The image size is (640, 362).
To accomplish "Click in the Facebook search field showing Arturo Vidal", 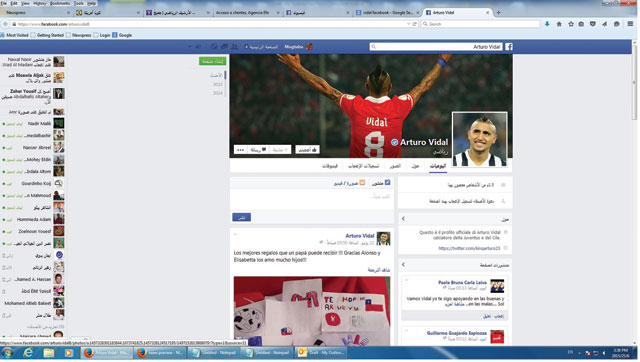I will (x=437, y=47).
